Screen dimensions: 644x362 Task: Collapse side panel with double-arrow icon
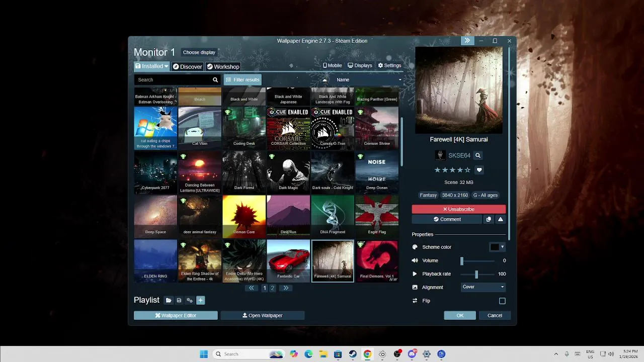[467, 41]
